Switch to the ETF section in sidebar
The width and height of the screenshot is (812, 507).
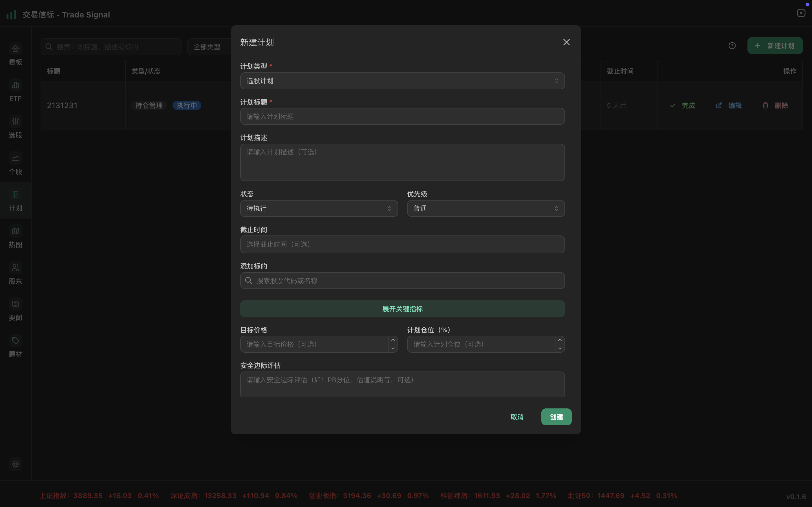(15, 90)
